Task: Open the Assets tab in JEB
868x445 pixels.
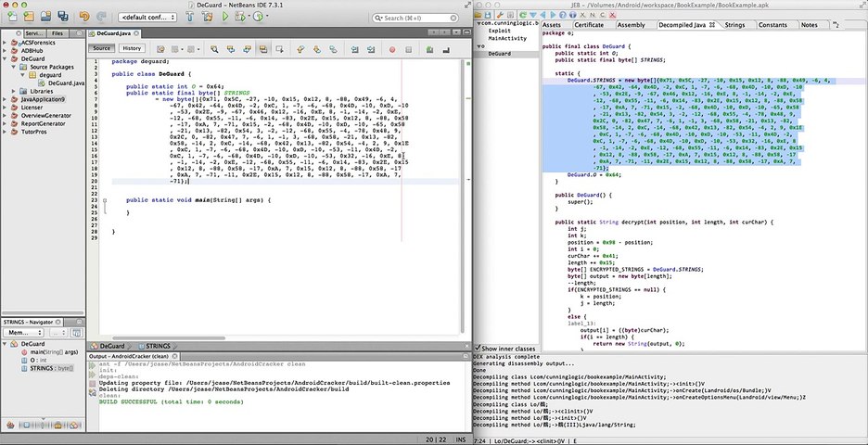Action: (552, 25)
